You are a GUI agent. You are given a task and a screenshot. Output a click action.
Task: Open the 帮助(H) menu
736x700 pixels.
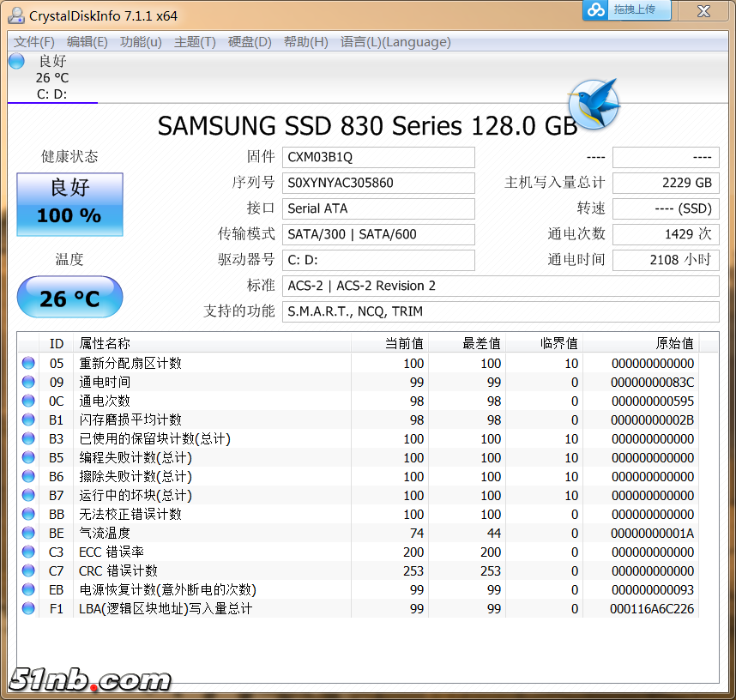coord(305,42)
